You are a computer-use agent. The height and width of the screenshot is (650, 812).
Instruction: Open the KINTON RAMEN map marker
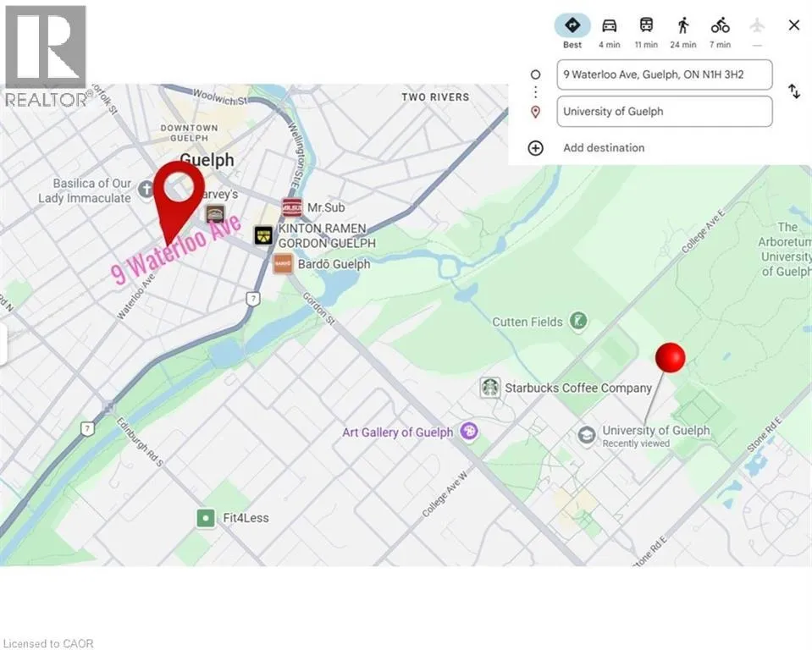264,235
